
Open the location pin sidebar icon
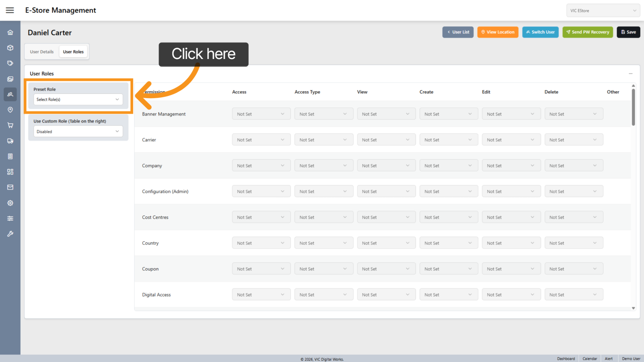[x=10, y=110]
